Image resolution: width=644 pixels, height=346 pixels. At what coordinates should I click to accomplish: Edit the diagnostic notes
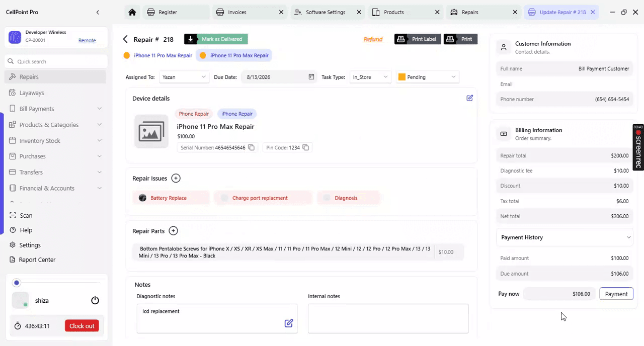coord(289,323)
